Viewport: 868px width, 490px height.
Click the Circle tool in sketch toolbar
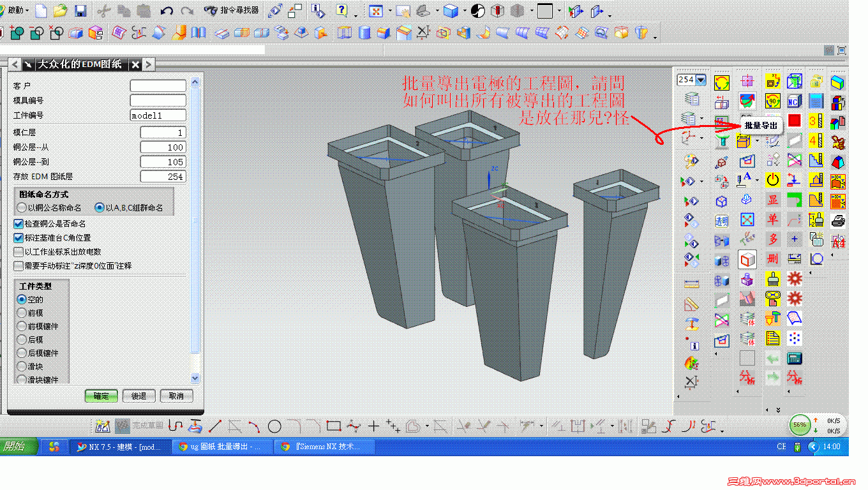pyautogui.click(x=274, y=426)
